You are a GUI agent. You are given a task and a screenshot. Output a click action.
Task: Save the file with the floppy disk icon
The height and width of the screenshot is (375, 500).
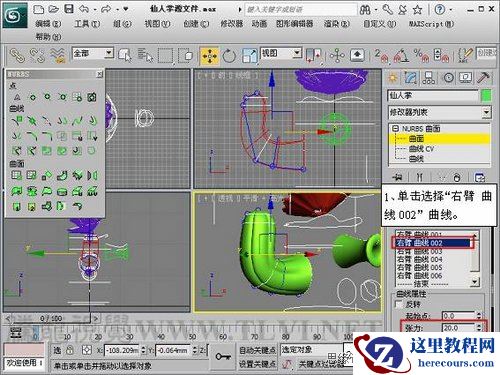coord(69,9)
